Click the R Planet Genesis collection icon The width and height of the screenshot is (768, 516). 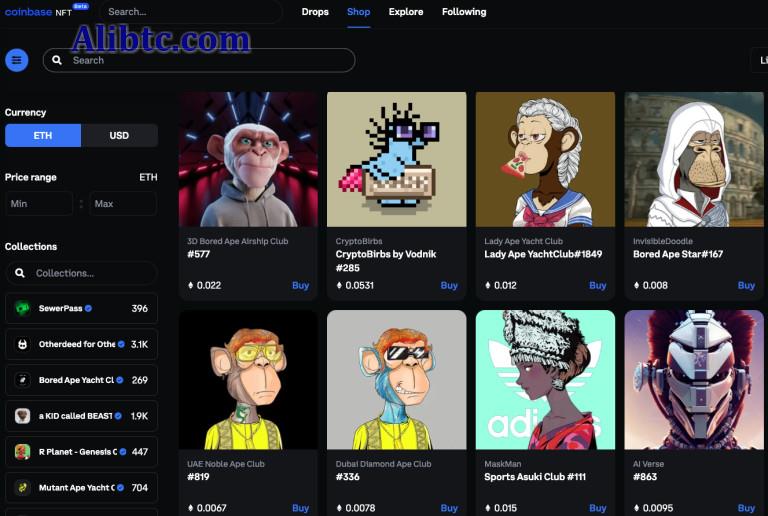tap(22, 452)
